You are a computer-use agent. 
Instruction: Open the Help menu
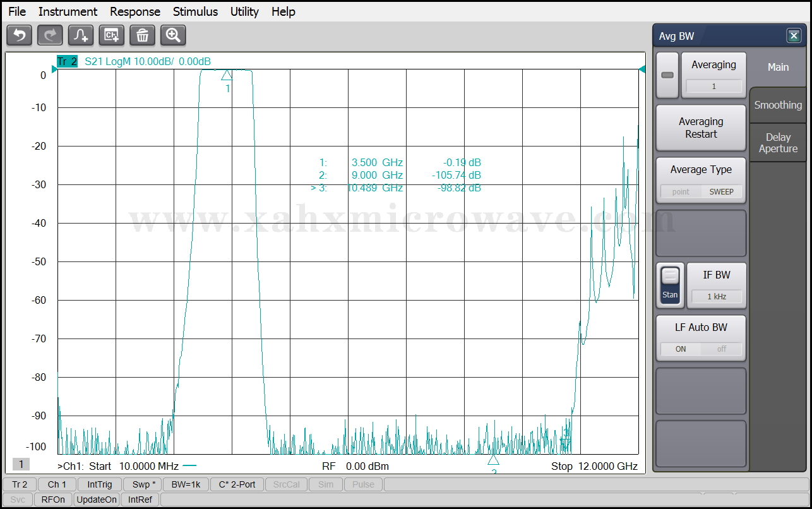tap(284, 11)
